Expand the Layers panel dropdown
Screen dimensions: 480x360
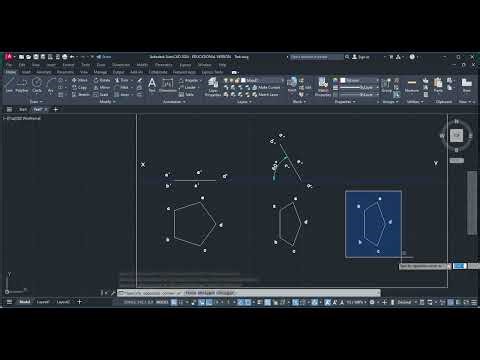[244, 102]
